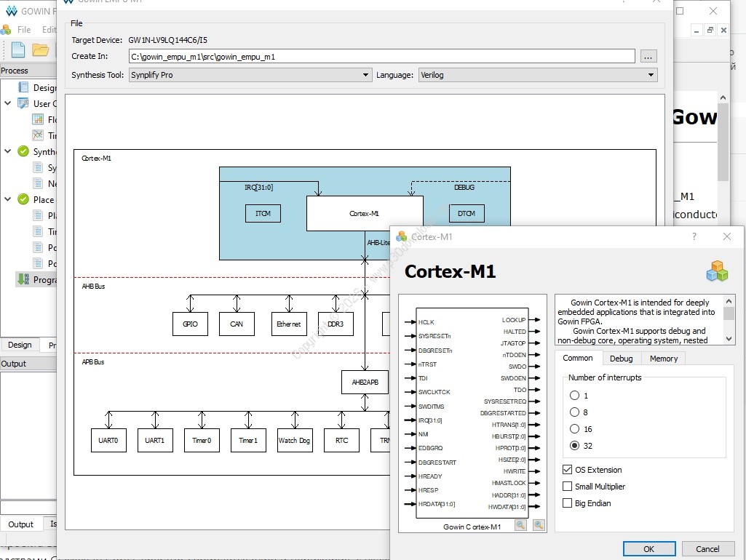Click the Gowin logo icon in main title bar
This screenshot has width=746, height=560.
tap(12, 11)
